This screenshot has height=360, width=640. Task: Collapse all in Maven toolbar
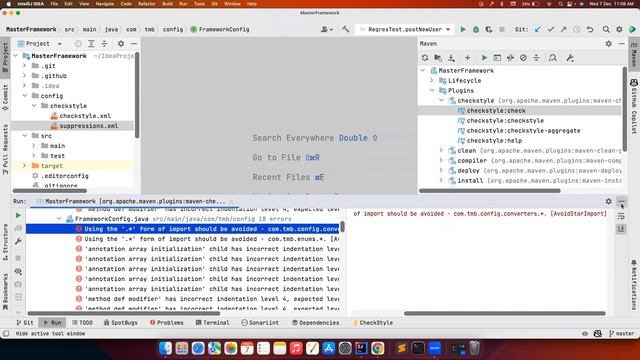(536, 58)
